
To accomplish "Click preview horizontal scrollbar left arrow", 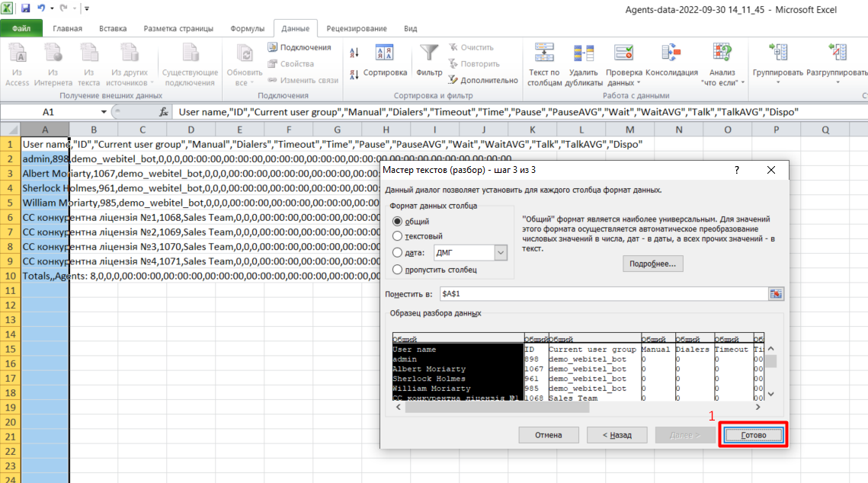I will click(398, 408).
